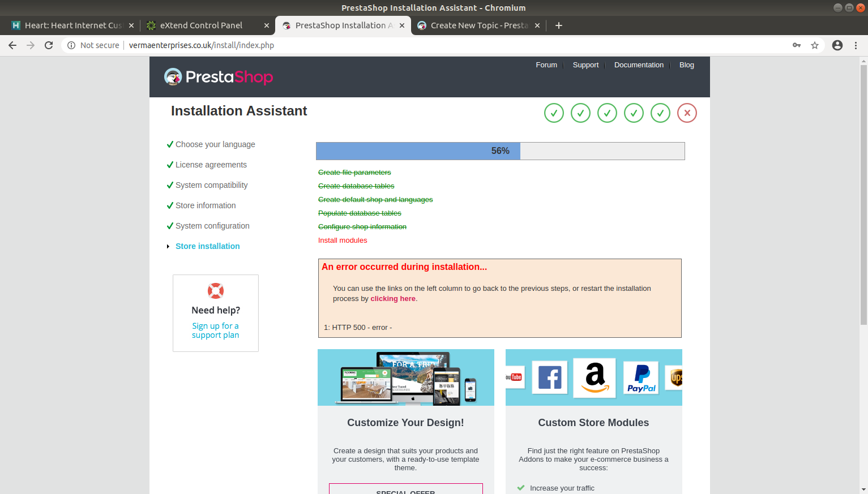Open a new browser tab
This screenshot has height=494, width=868.
point(559,25)
